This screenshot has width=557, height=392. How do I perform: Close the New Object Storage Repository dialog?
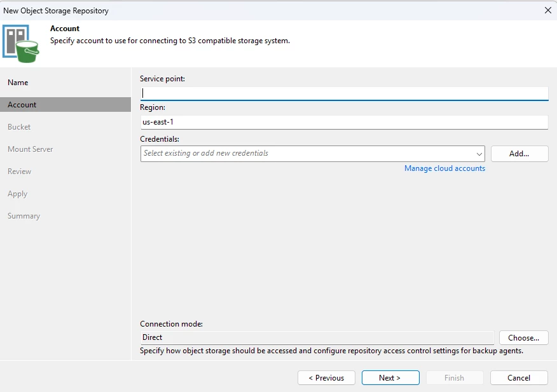click(547, 10)
